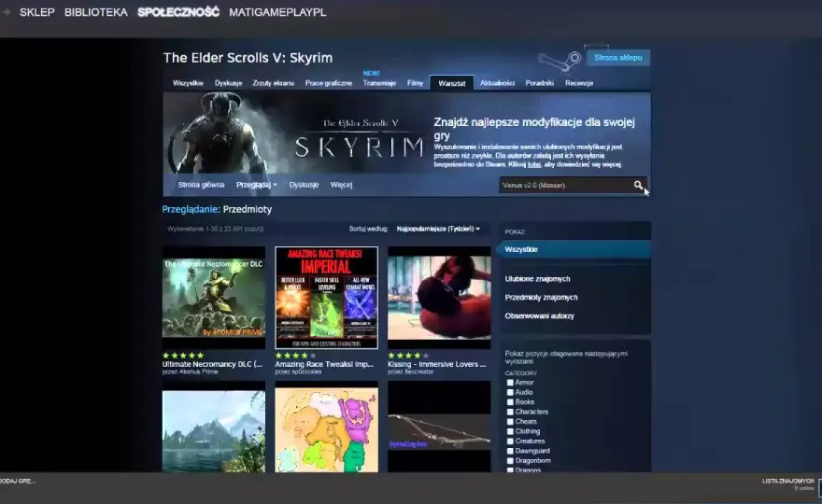The image size is (822, 504).
Task: Open the Aktualności tab
Action: point(497,83)
